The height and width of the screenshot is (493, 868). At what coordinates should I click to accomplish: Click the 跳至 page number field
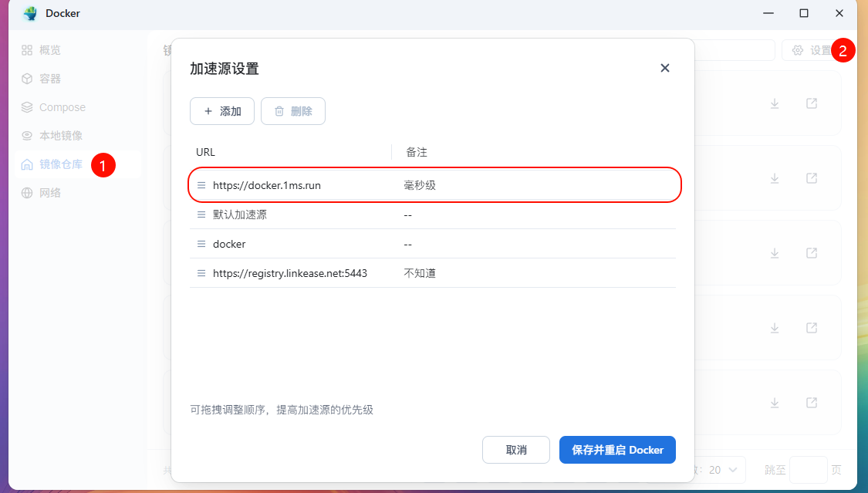coord(809,470)
